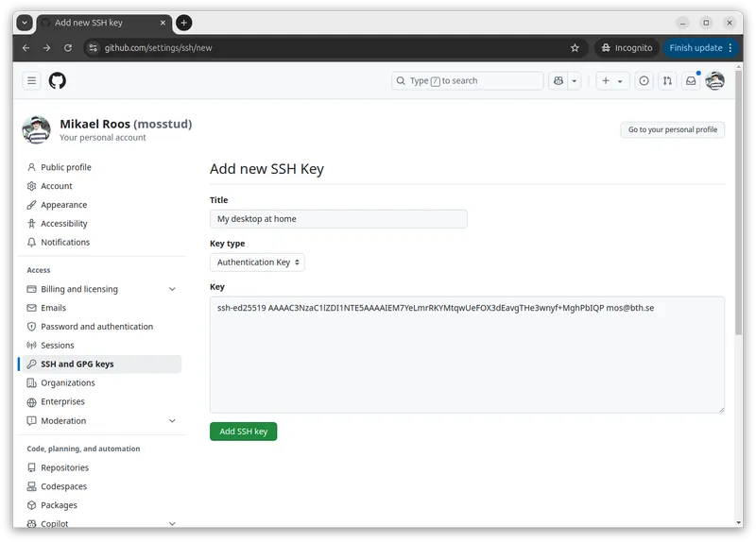This screenshot has width=756, height=542.
Task: Open the create new plus dropdown
Action: [x=612, y=81]
